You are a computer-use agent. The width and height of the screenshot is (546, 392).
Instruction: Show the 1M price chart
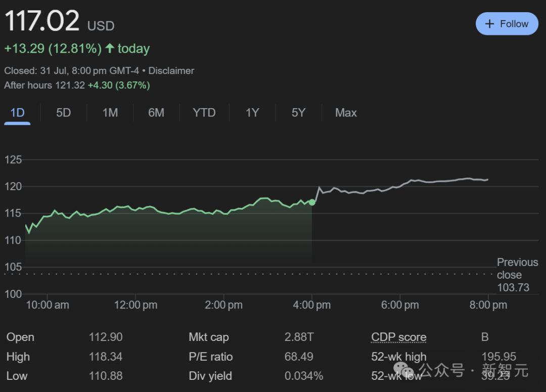pyautogui.click(x=110, y=112)
